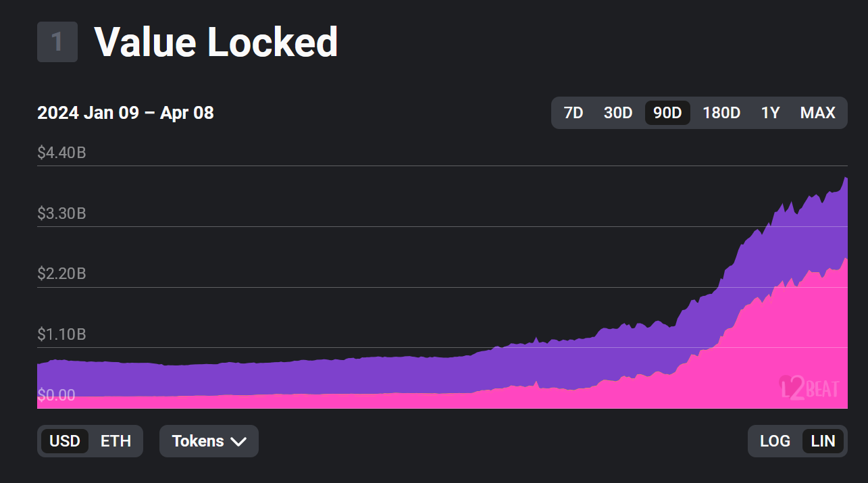Switch to the 30D time range
Image resolution: width=868 pixels, height=483 pixels.
click(617, 113)
